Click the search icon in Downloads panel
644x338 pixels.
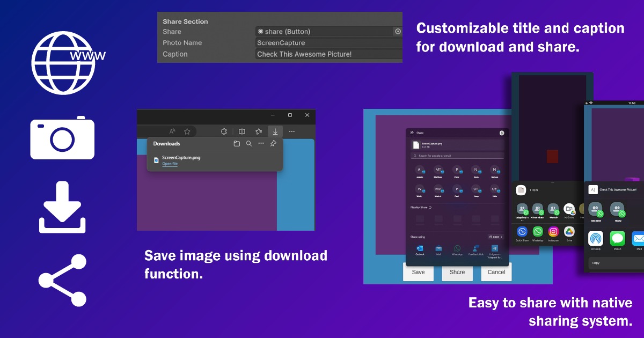(249, 144)
